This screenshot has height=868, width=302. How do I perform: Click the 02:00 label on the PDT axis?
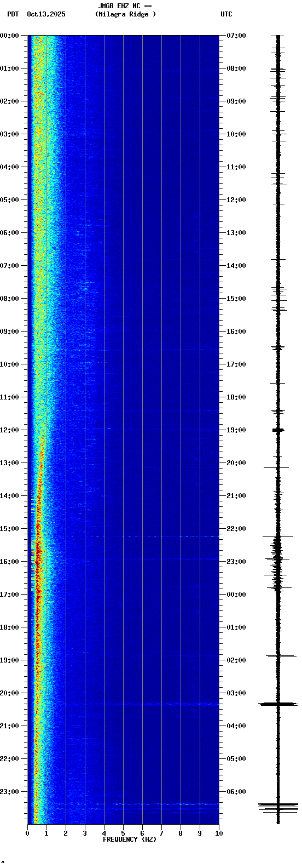pos(9,101)
